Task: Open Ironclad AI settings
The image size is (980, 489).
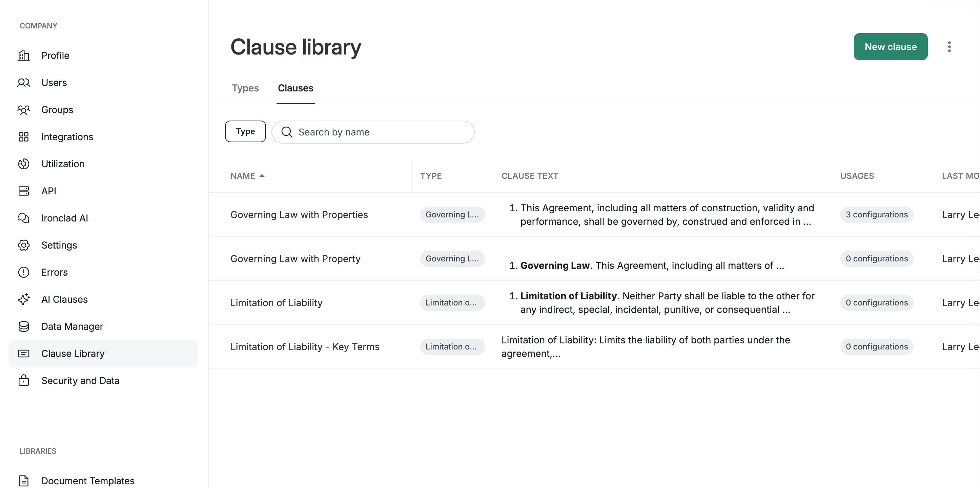Action: [103, 218]
